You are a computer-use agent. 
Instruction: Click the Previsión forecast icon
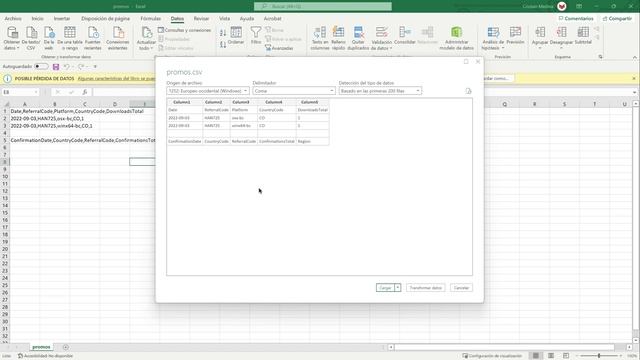(515, 32)
